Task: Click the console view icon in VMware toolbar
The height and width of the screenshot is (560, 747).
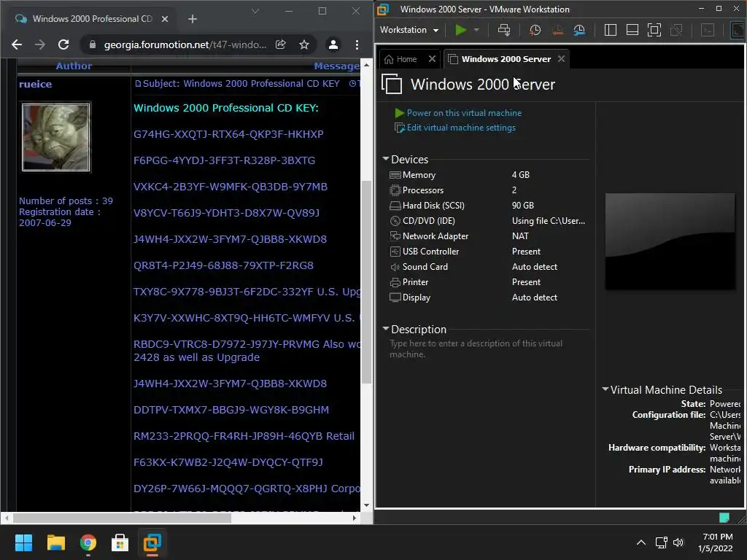Action: (708, 30)
